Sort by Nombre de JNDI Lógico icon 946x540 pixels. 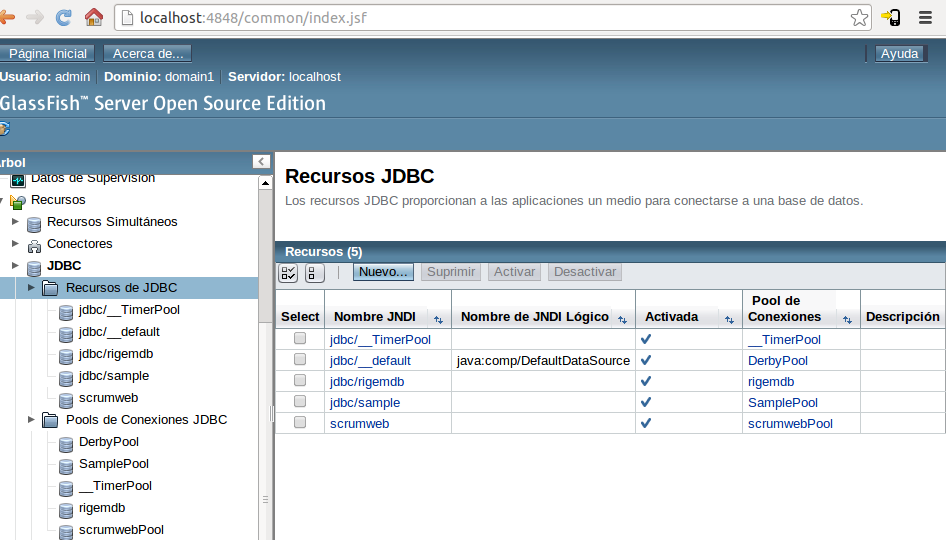click(x=623, y=320)
